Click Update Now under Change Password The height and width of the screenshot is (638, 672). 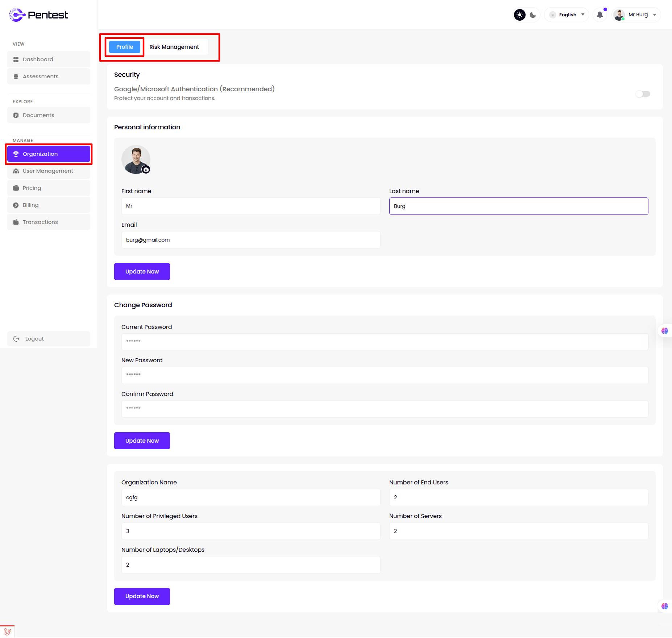tap(142, 441)
